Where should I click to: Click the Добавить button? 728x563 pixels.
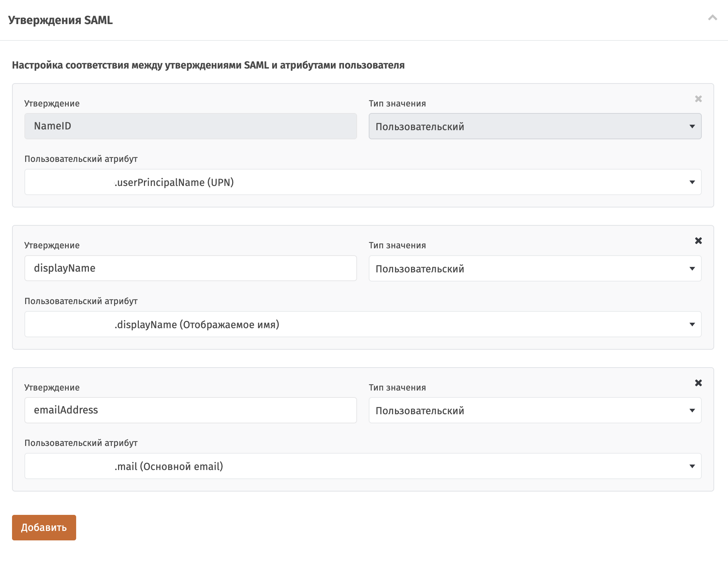click(44, 528)
